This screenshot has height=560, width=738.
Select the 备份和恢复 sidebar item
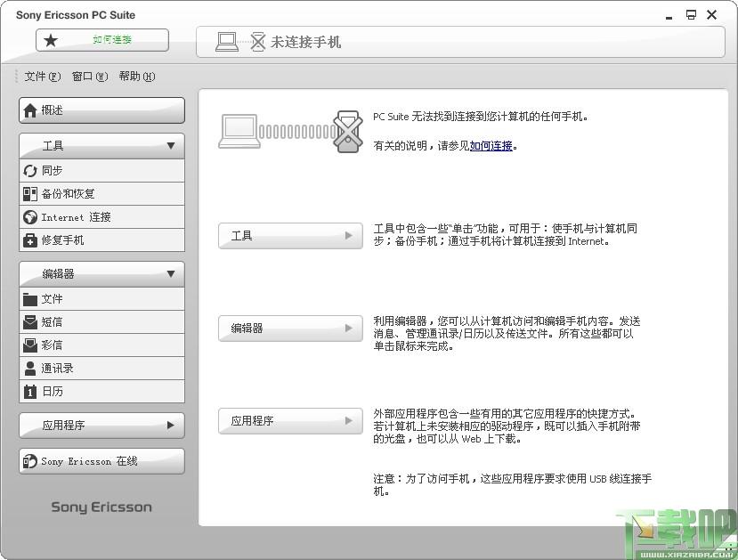coord(101,194)
